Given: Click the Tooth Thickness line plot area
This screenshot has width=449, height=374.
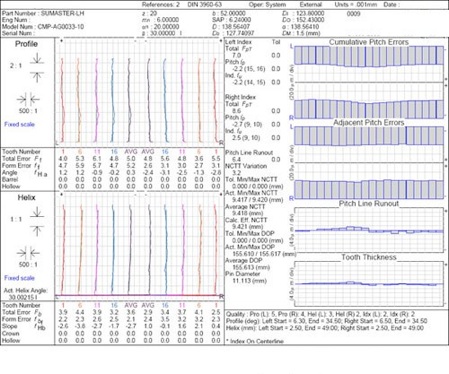Looking at the screenshot, I should coord(369,283).
